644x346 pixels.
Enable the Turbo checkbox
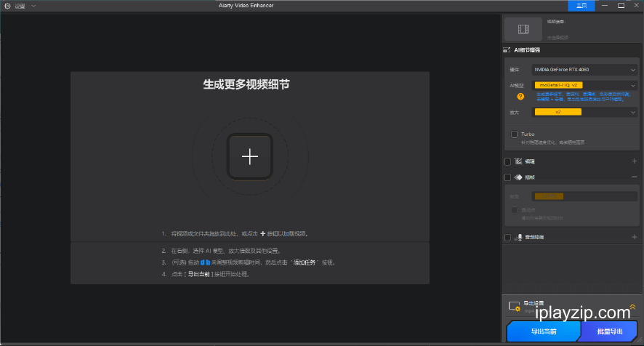(514, 134)
